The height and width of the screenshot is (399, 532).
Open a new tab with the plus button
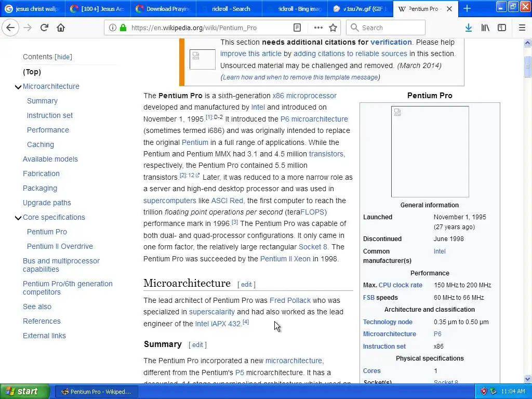click(467, 8)
